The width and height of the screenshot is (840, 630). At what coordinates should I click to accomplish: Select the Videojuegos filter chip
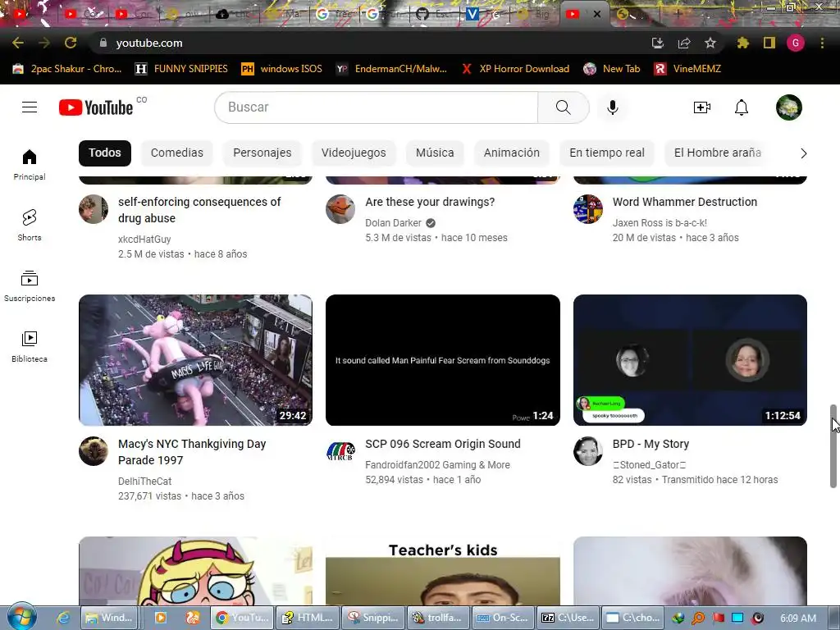tap(354, 153)
